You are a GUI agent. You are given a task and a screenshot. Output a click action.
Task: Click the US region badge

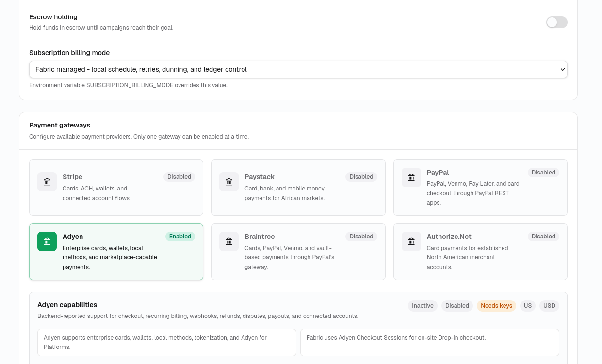point(528,306)
